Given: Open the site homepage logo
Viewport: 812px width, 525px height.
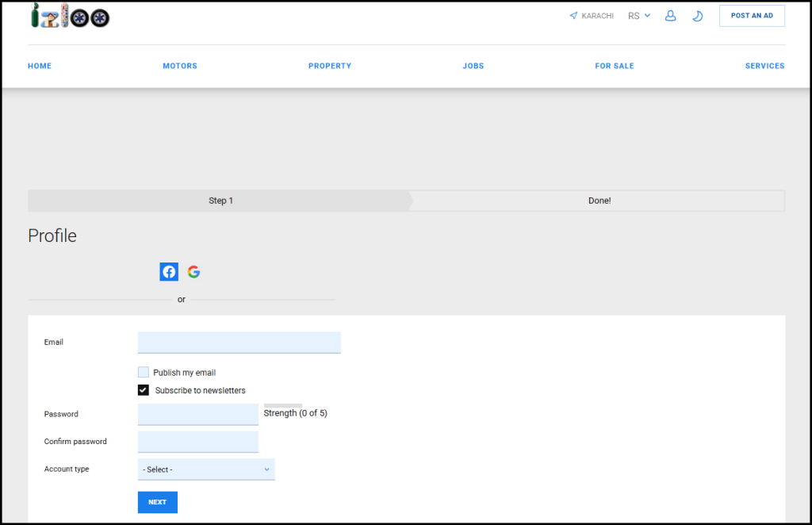Looking at the screenshot, I should (x=70, y=16).
